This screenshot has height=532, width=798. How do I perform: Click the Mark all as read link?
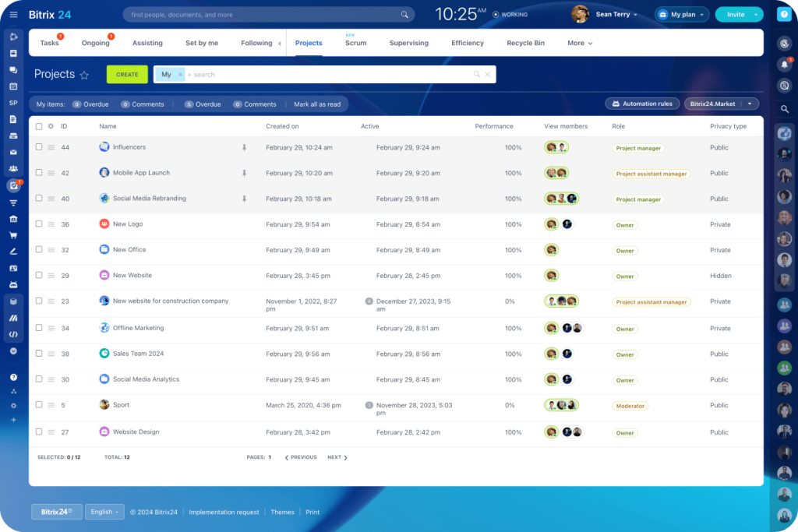pos(317,104)
